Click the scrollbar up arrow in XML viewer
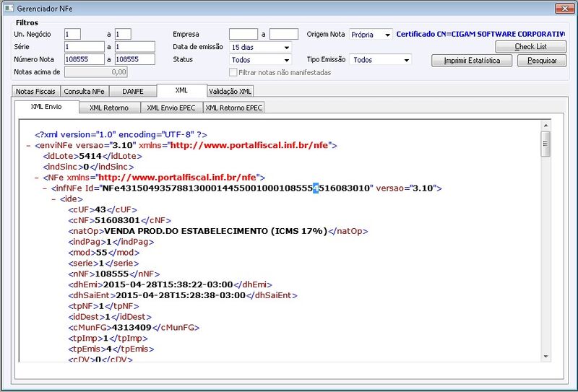578x392 pixels. [546, 126]
